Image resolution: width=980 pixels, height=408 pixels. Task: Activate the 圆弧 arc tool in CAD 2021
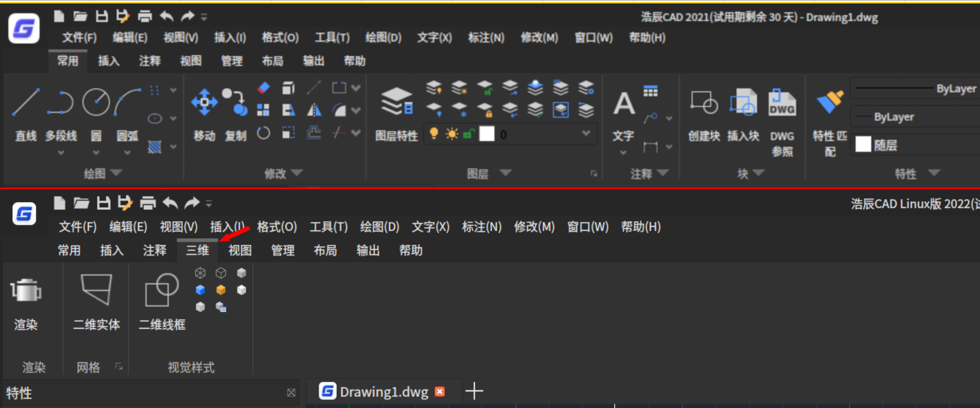click(x=128, y=114)
